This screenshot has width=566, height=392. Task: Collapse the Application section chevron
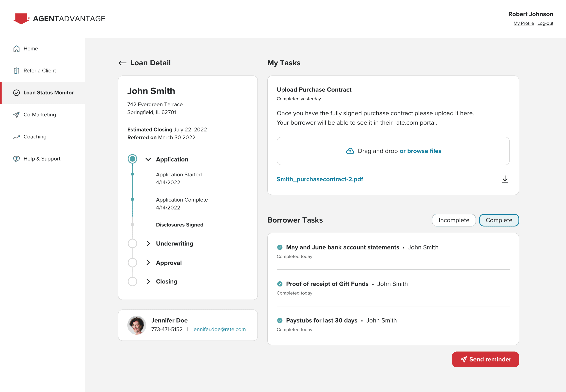(x=148, y=159)
